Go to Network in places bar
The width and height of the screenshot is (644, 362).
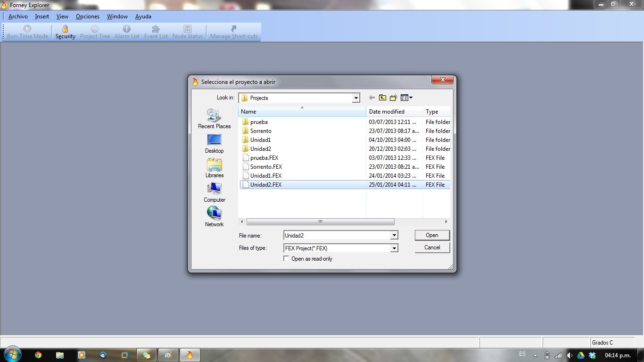coord(214,217)
